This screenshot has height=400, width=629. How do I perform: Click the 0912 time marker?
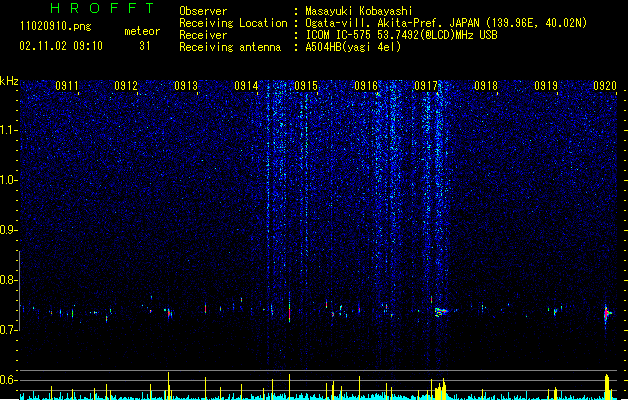click(126, 86)
